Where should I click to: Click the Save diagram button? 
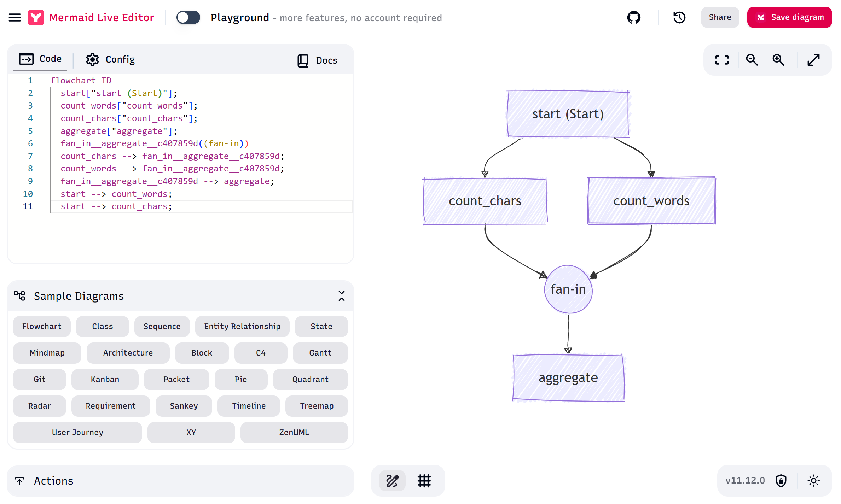click(x=789, y=17)
